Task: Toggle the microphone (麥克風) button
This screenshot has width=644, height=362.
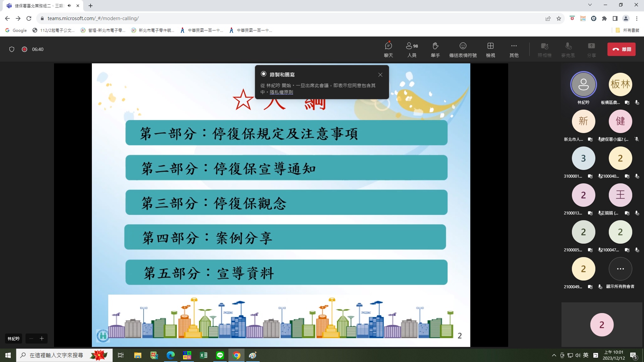Action: pyautogui.click(x=568, y=49)
